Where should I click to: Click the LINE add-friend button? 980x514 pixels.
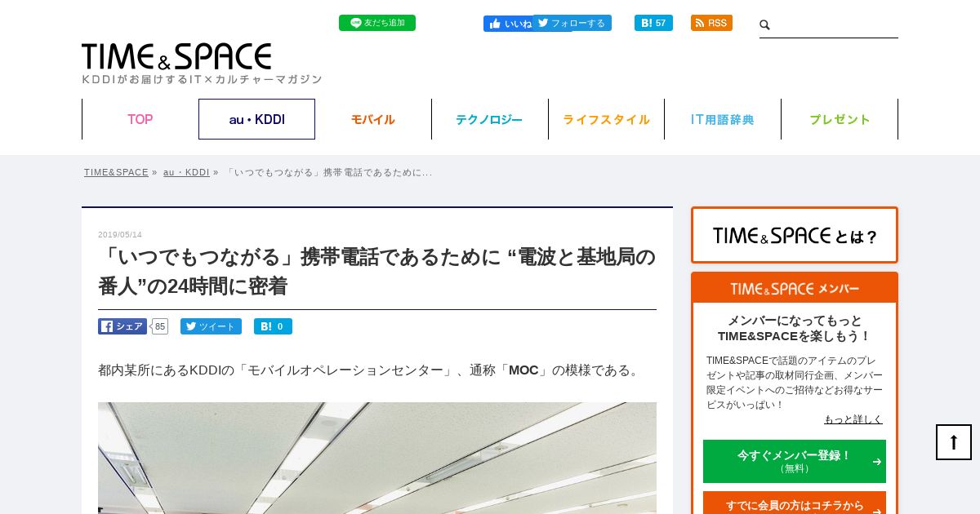point(376,23)
